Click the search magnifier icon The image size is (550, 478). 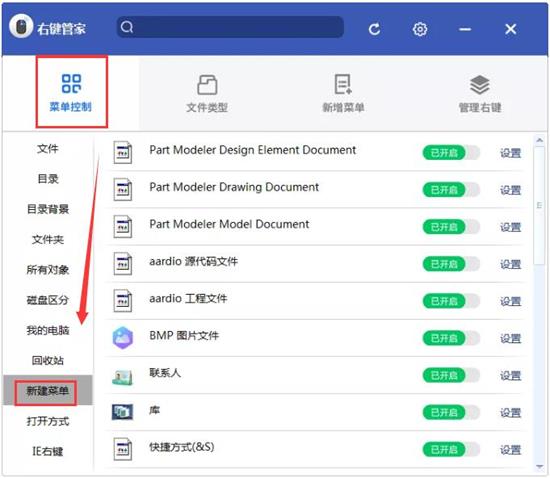(127, 27)
